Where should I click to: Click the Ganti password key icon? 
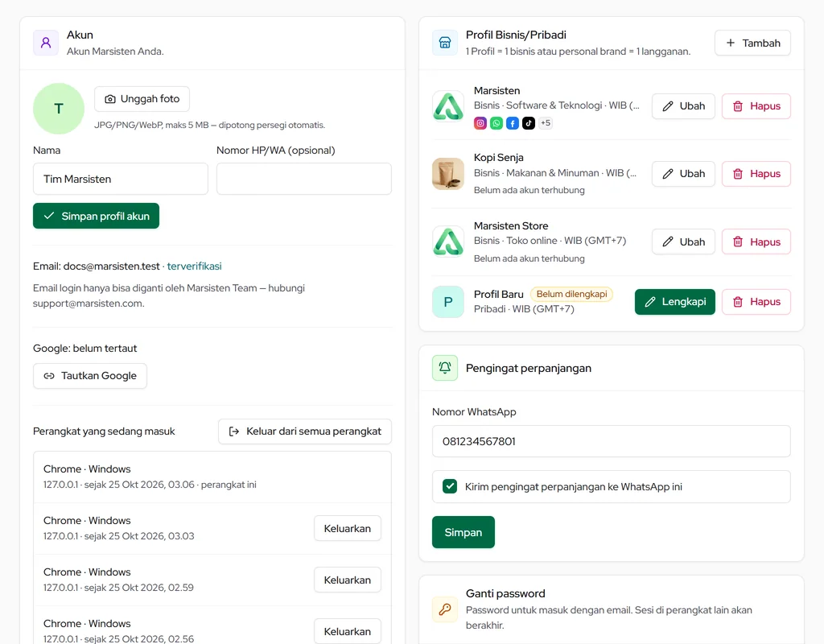pos(444,609)
